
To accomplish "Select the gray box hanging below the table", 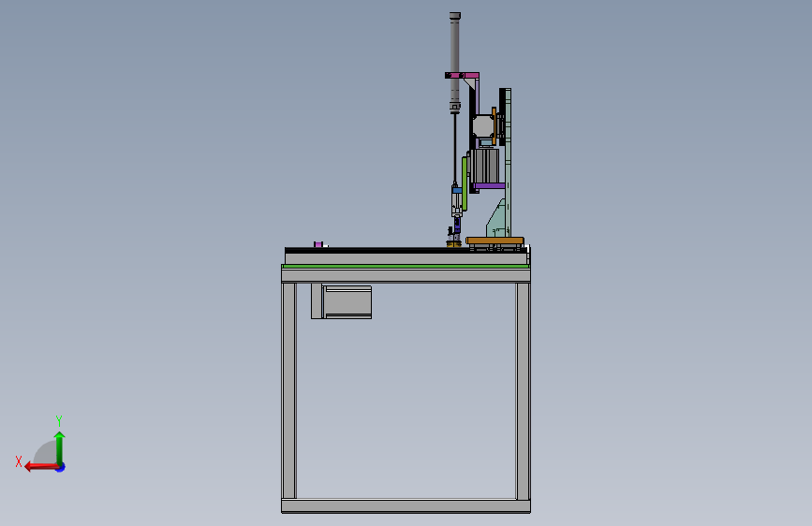I will pyautogui.click(x=342, y=301).
